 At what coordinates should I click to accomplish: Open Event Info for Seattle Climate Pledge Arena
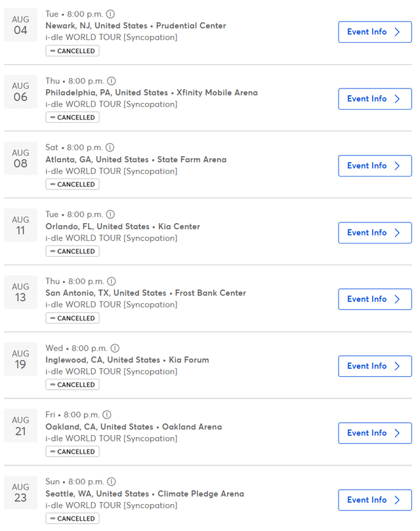pos(375,500)
